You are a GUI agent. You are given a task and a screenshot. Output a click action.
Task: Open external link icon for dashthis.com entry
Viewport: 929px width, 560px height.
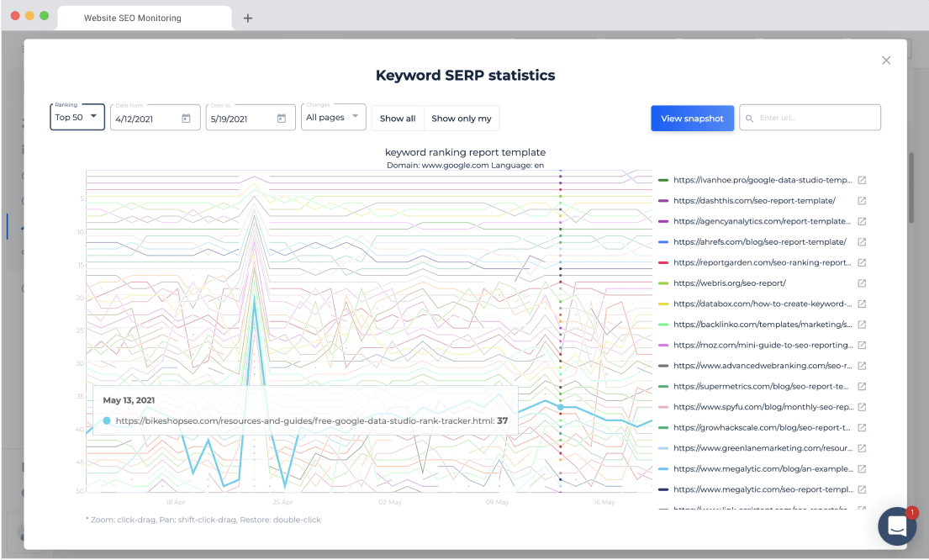point(862,201)
